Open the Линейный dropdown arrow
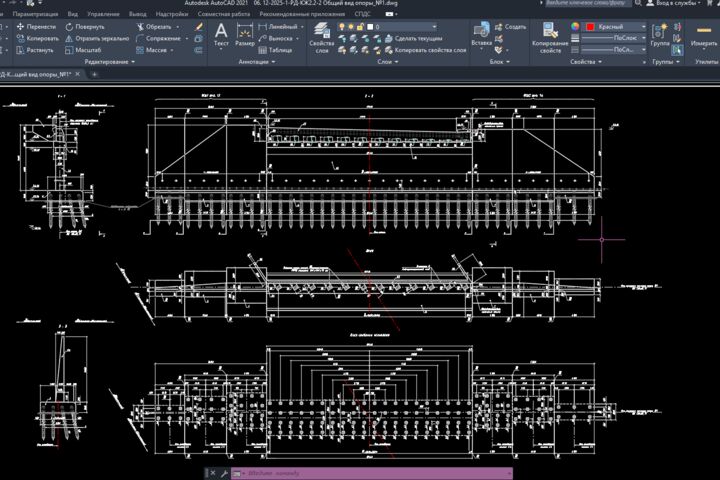This screenshot has height=480, width=720. (x=302, y=27)
